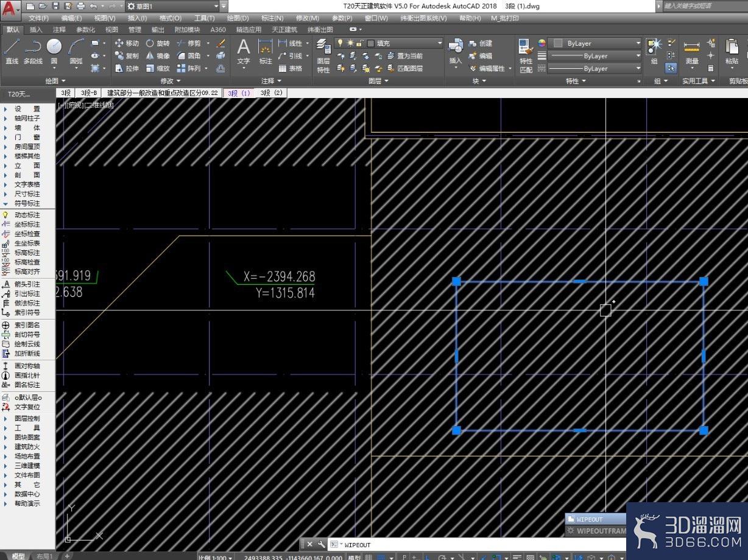Open the 文件(F) menu

38,18
